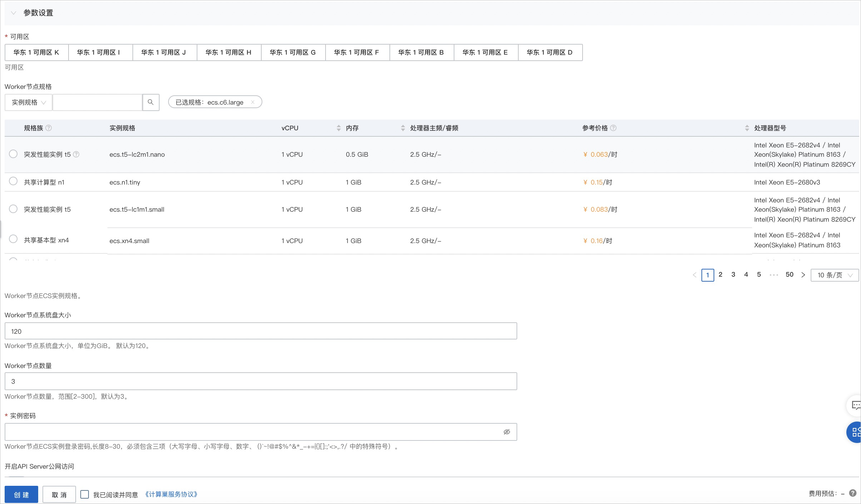Toggle password visibility eye icon
The height and width of the screenshot is (504, 861).
507,432
